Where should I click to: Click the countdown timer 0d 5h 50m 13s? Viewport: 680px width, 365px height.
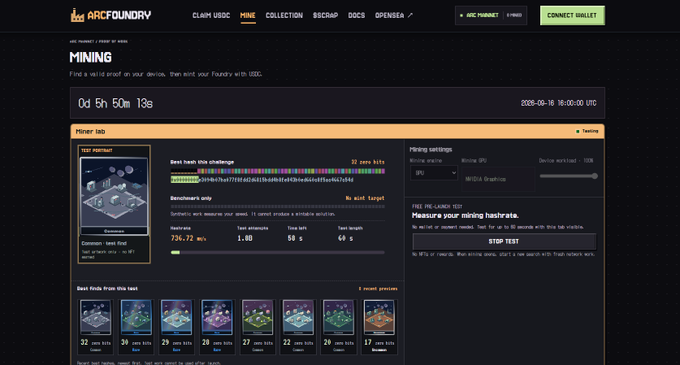coord(115,103)
